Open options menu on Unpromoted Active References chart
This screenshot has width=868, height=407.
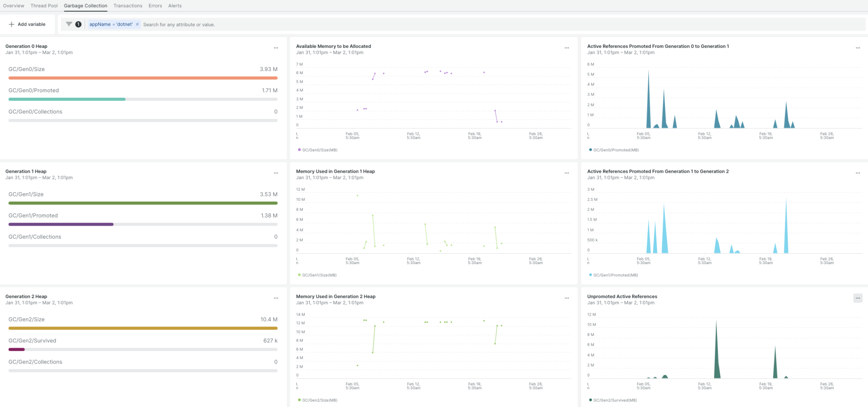(x=858, y=298)
